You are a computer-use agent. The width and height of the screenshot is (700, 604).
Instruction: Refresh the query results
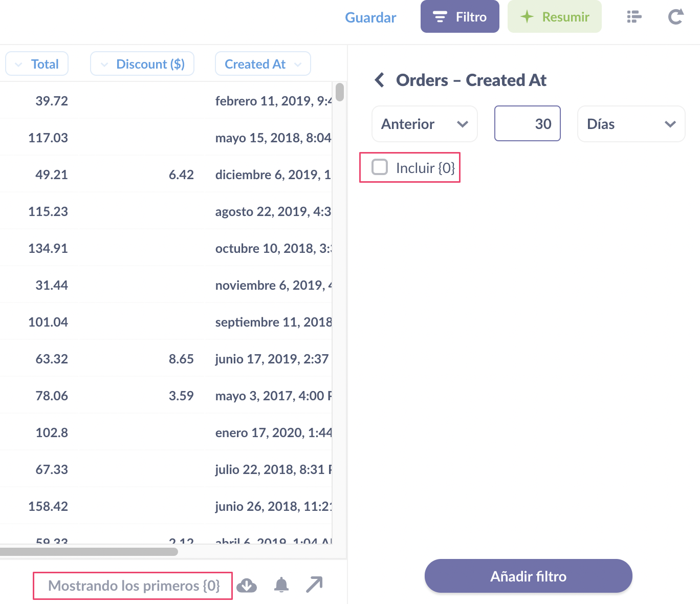(x=675, y=16)
